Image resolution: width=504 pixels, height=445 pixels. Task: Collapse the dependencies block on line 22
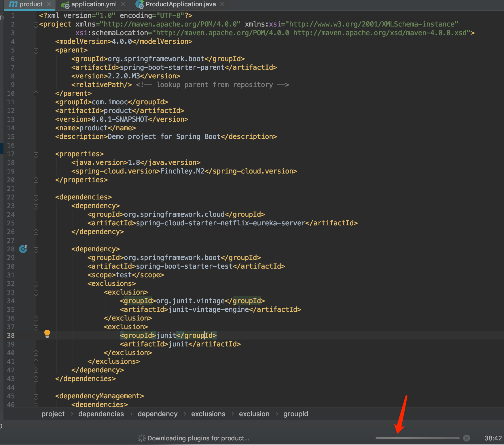tap(36, 198)
